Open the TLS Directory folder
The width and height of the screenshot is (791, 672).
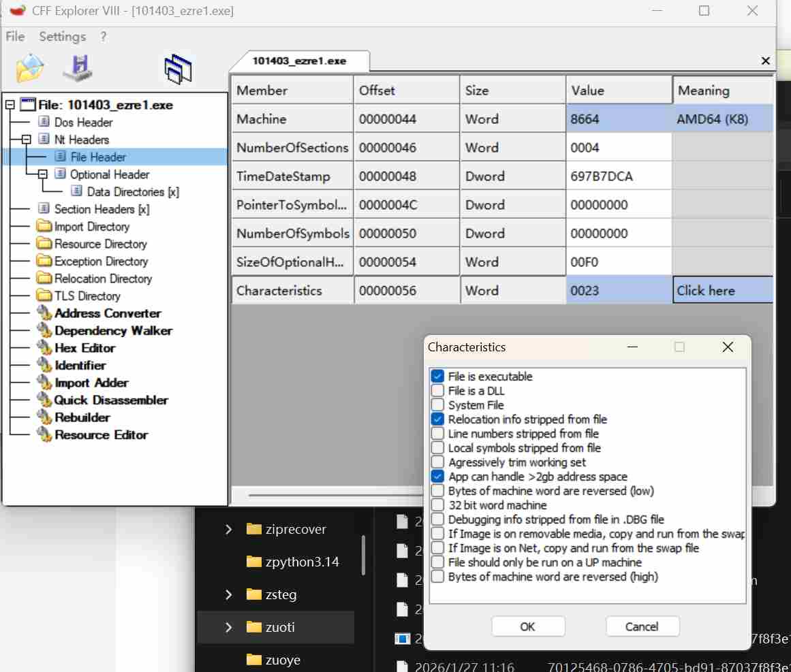87,296
